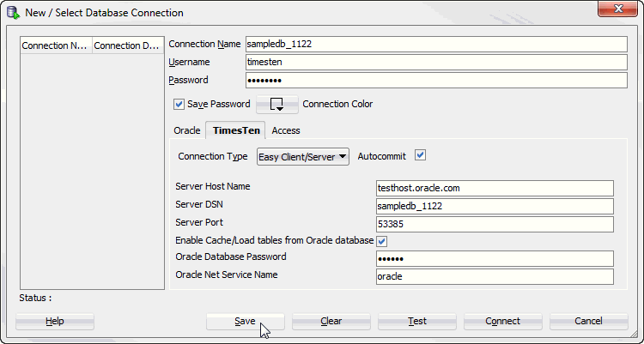Save the connection with the Save button
Image resolution: width=644 pixels, height=344 pixels.
246,321
